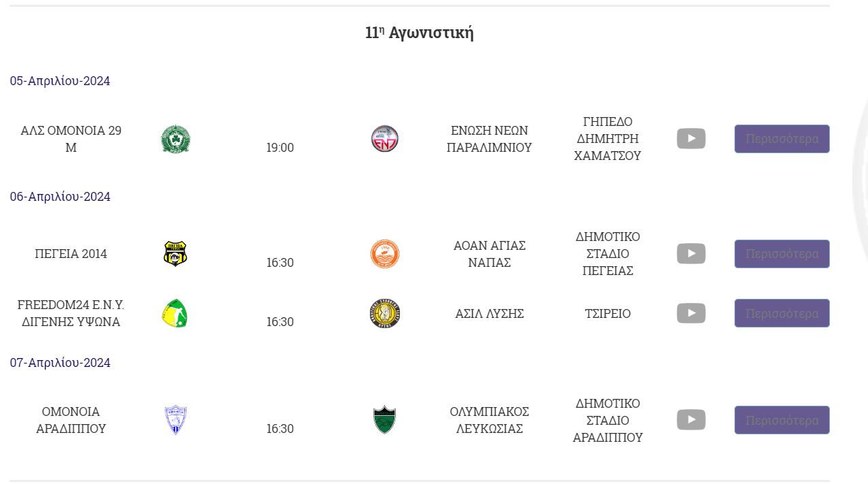Click the ΑΣΙΛ ΛΥΣΗΣ round black emblem
The width and height of the screenshot is (868, 484).
(x=385, y=314)
